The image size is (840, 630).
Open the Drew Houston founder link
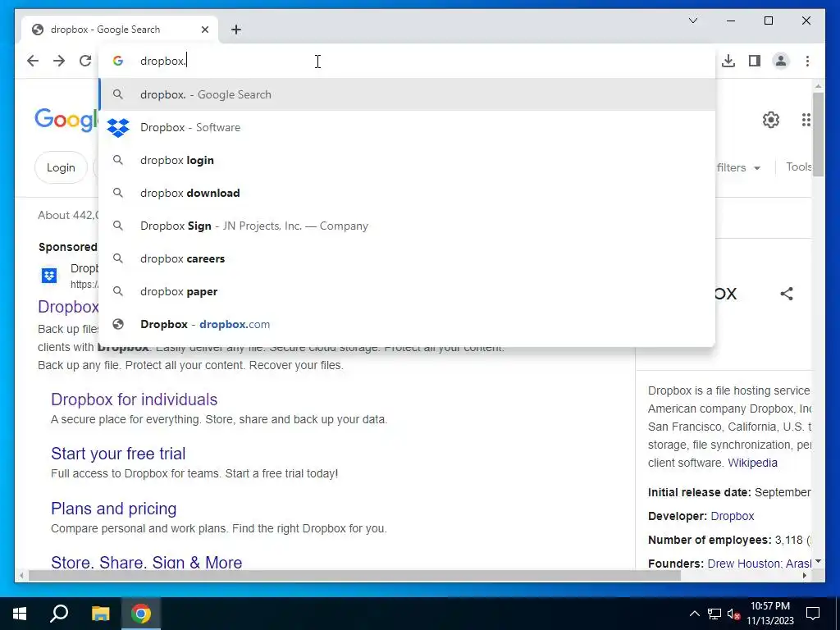(743, 564)
